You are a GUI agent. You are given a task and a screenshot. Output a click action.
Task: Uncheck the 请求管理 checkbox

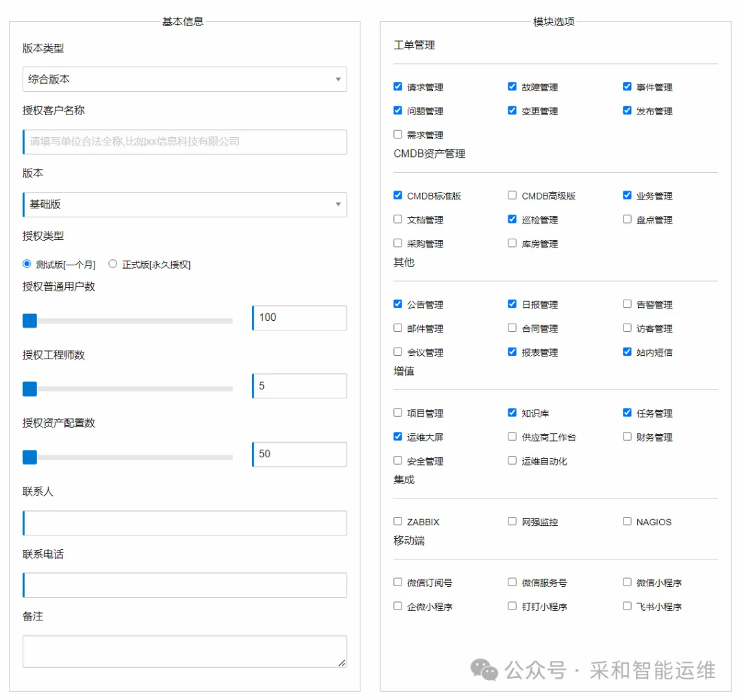click(x=398, y=86)
